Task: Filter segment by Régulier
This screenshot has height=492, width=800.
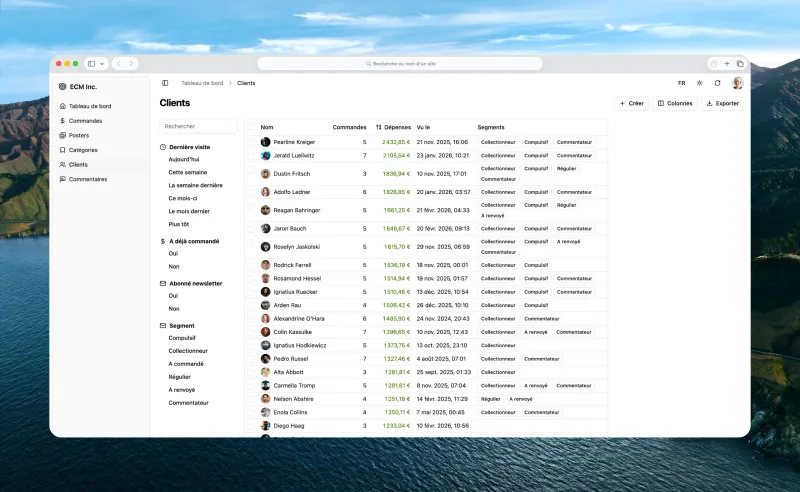Action: (180, 377)
